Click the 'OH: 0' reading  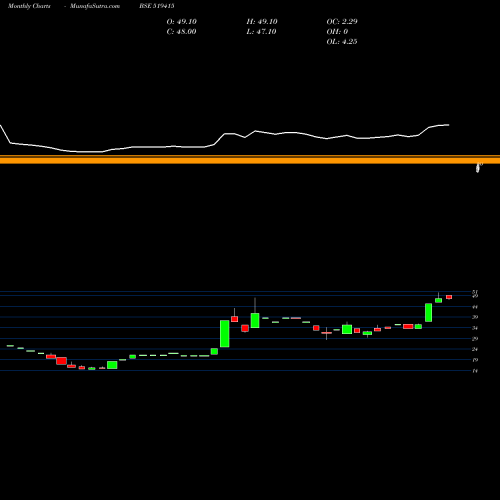coord(337,32)
